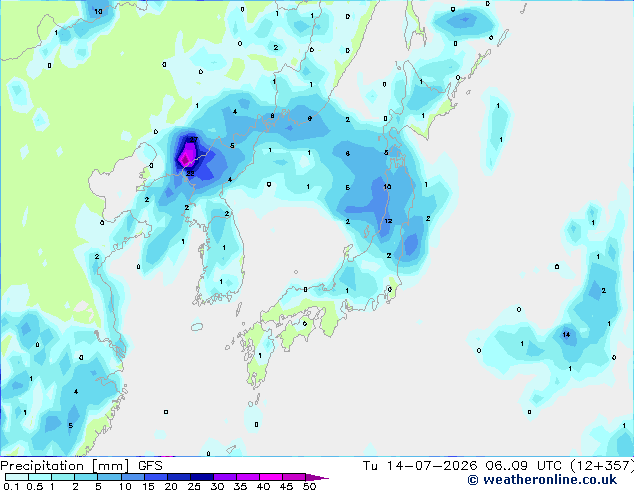Click the '14' precipitation value over the ocean
This screenshot has height=490, width=634.
[x=566, y=334]
